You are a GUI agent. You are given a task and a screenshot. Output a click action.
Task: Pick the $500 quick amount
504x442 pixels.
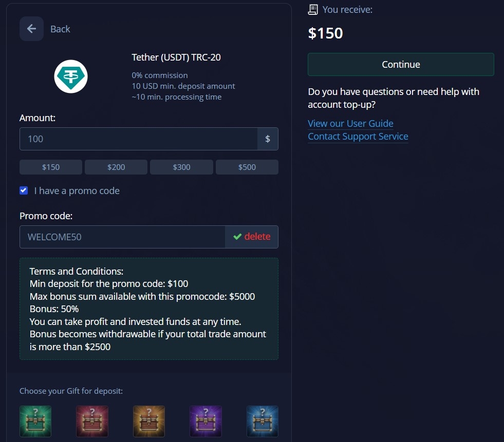[x=247, y=166]
